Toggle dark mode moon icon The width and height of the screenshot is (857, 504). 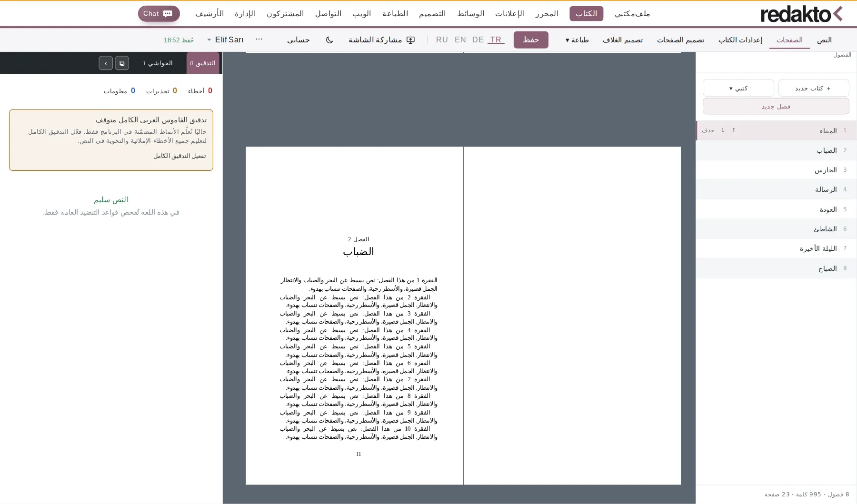point(329,40)
